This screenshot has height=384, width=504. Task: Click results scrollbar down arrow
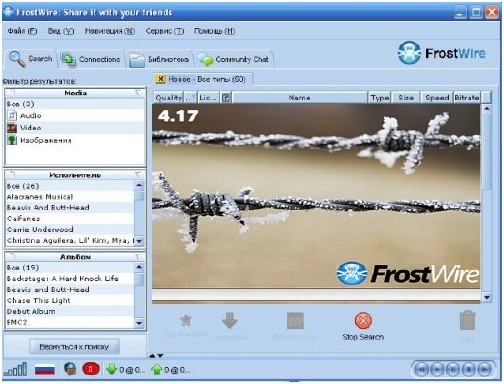click(487, 297)
